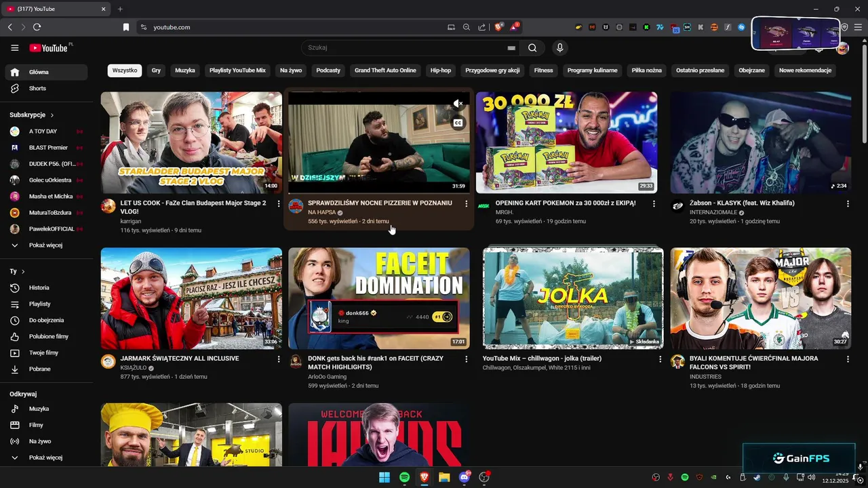The height and width of the screenshot is (488, 868).
Task: Select the Wszystko filter chip
Action: click(x=125, y=70)
